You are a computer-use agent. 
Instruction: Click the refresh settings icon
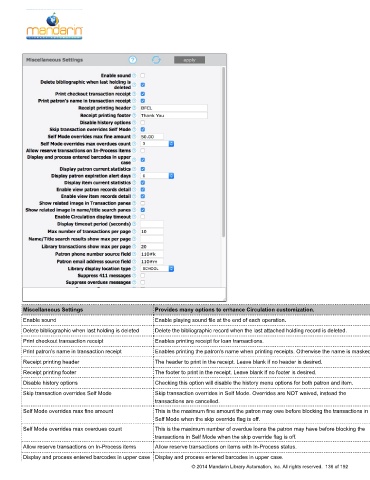[156, 60]
